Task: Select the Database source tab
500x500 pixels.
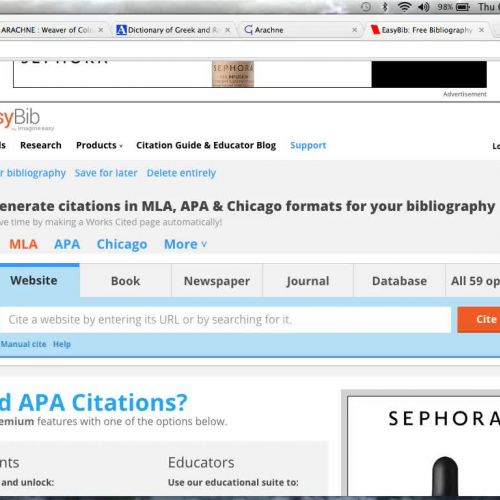Action: coord(399,281)
